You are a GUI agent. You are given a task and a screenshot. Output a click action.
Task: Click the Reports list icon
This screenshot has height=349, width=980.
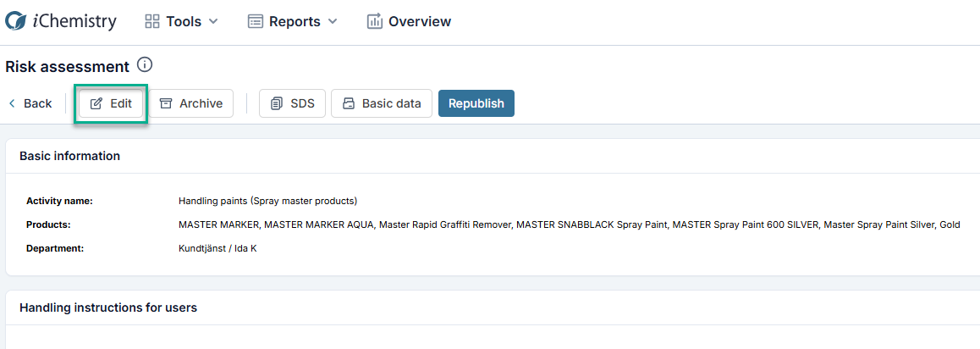[255, 21]
